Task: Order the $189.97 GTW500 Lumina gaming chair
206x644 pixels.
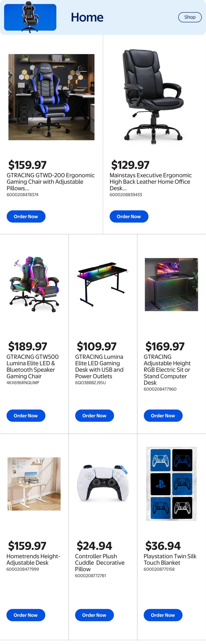Action: click(x=26, y=415)
